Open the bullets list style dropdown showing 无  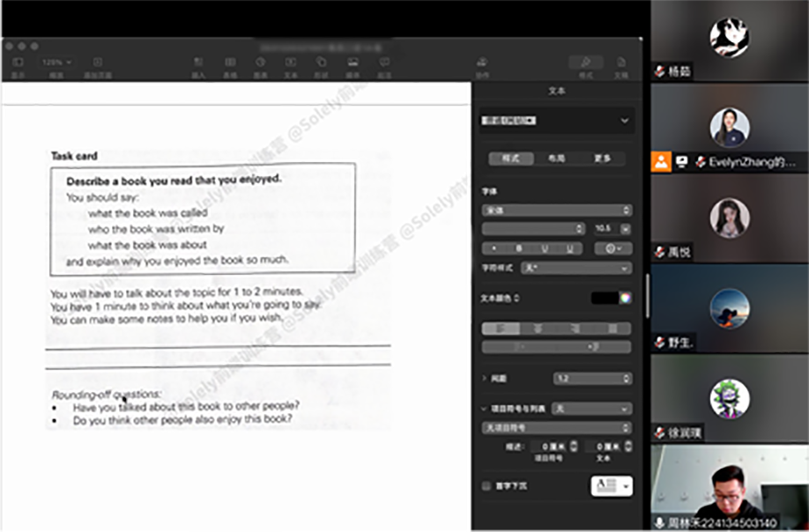click(592, 409)
